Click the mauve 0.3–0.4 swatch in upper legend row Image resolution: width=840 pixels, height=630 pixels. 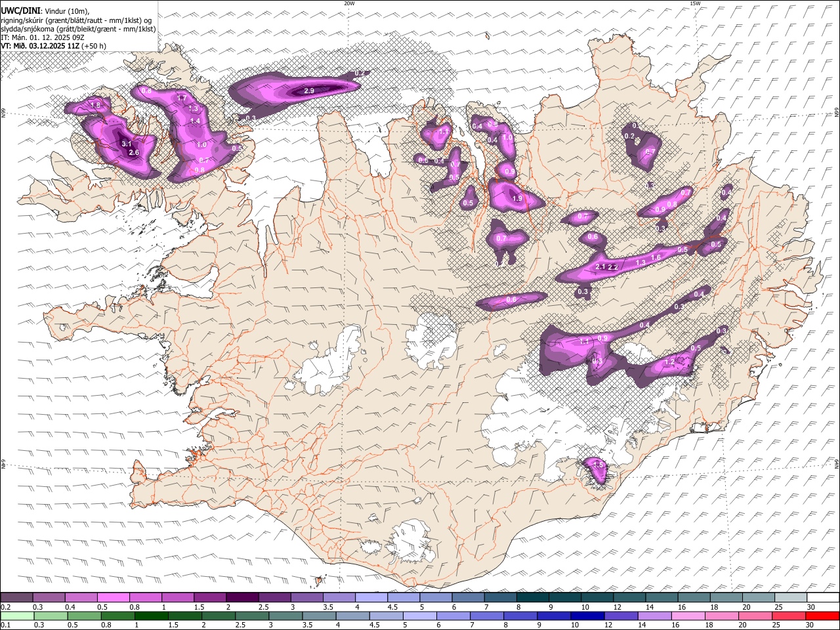[49, 598]
